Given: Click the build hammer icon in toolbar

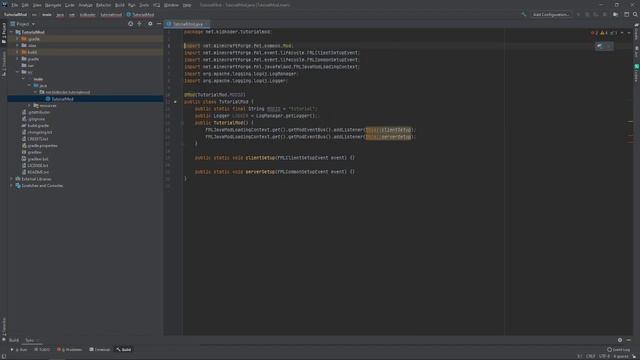Looking at the screenshot, I should 524,14.
